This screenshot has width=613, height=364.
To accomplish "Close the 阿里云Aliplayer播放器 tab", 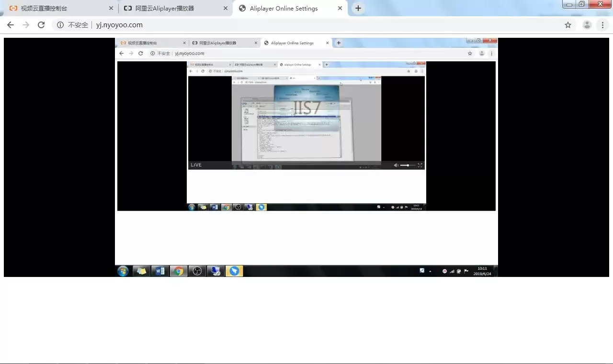I will tap(226, 8).
